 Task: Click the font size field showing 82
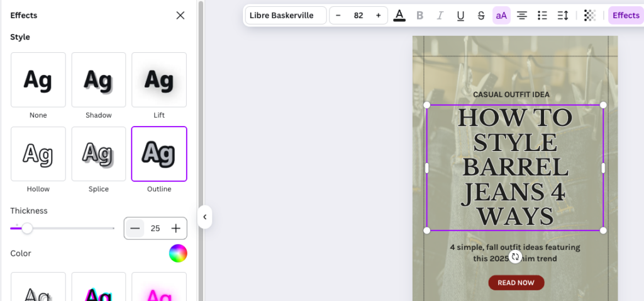click(x=358, y=15)
